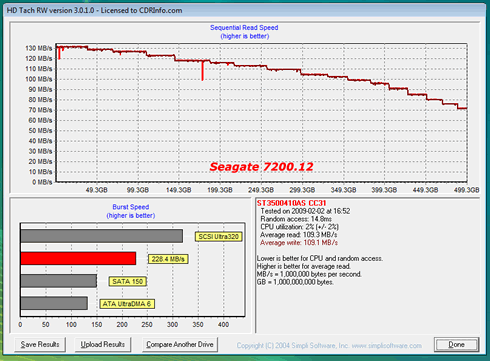Click the Save Results button
The image size is (490, 361).
click(40, 344)
